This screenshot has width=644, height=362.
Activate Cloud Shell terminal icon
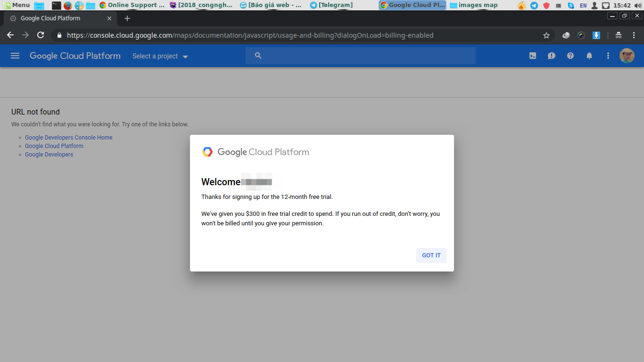[533, 56]
